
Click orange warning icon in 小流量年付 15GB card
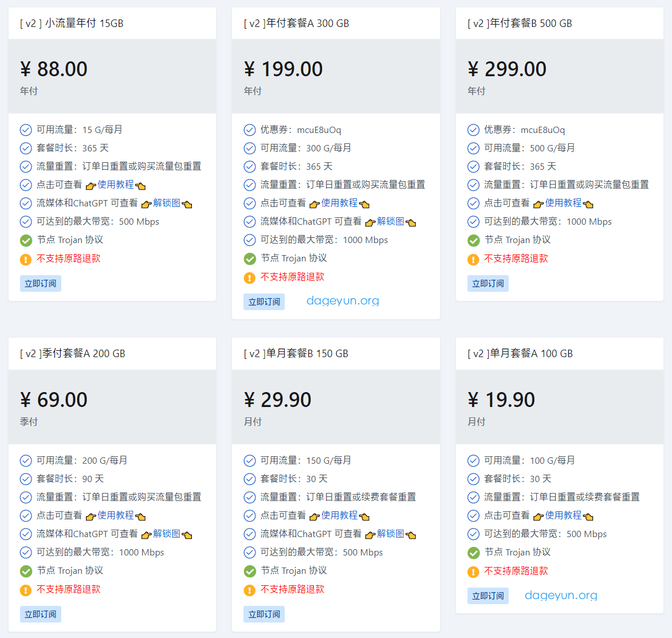[26, 259]
